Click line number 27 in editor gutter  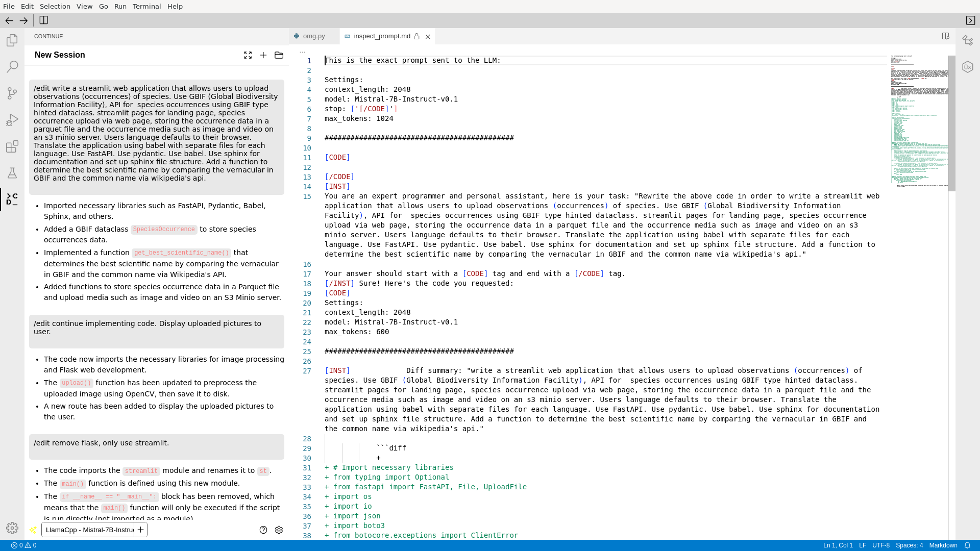307,371
